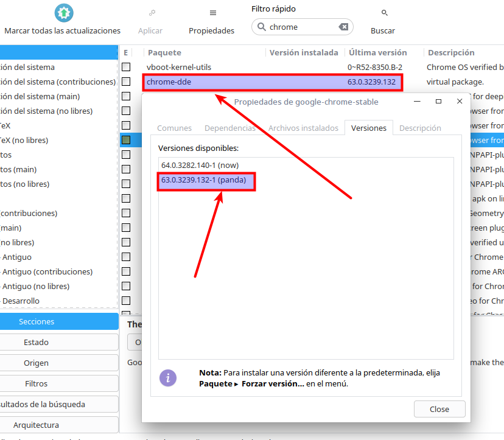Click the Mark All Upgrades icon
Viewport: 504px width, 440px height.
63,13
